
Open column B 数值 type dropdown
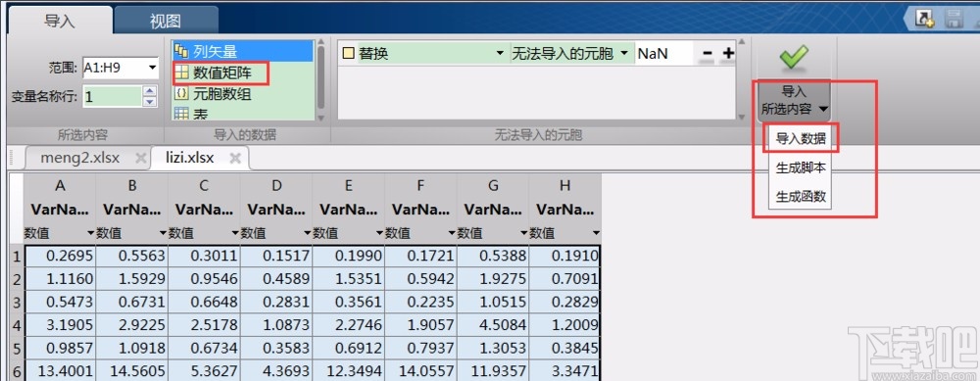[163, 234]
